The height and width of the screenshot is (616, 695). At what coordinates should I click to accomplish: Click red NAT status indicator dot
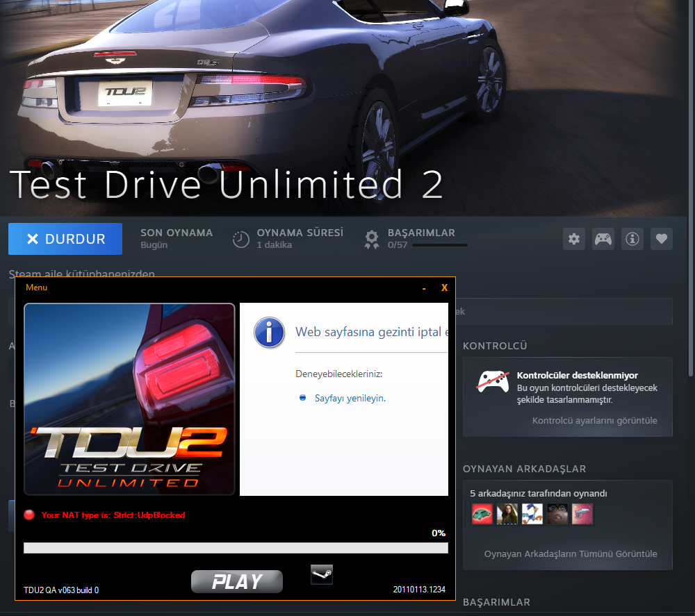tap(29, 515)
